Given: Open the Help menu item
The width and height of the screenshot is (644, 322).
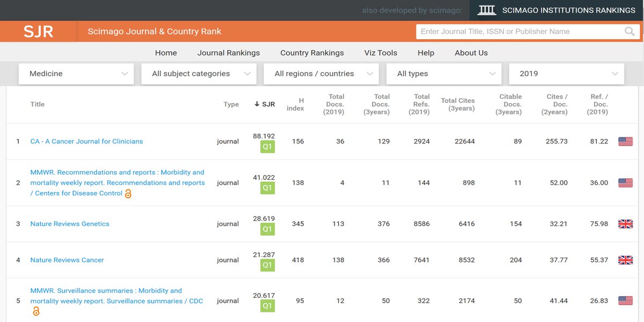Looking at the screenshot, I should click(426, 53).
